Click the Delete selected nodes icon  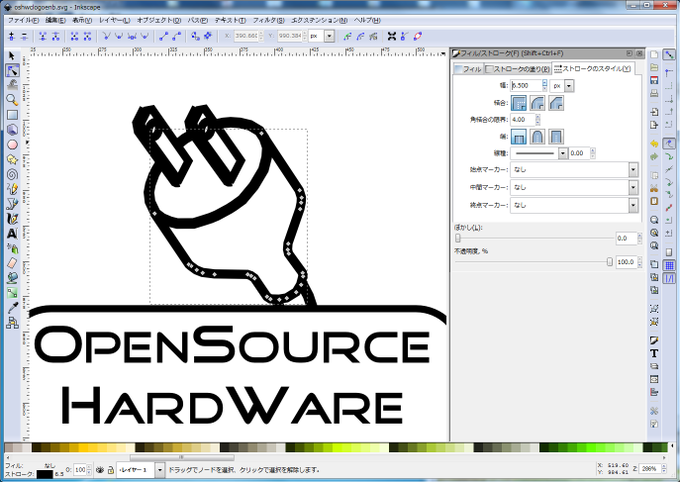(24, 36)
